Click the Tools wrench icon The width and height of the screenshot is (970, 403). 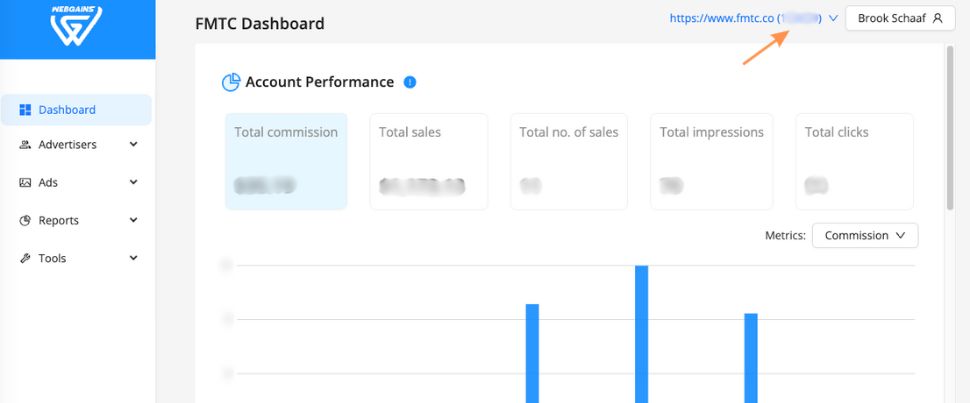[26, 259]
